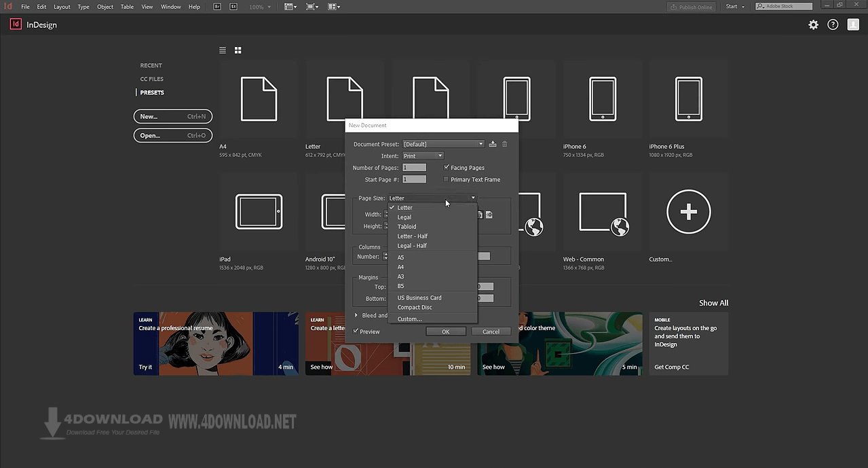The height and width of the screenshot is (468, 868).
Task: Expand the Bleed and Slug section
Action: tap(356, 315)
